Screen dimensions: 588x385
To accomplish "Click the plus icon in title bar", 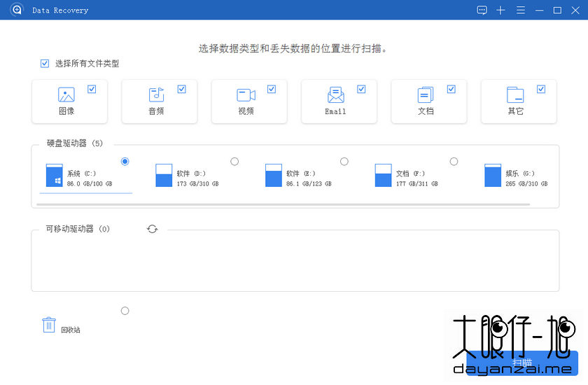I will pos(500,10).
